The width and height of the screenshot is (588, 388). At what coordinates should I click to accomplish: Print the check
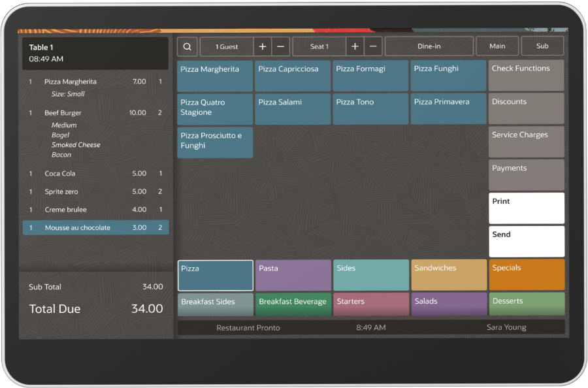click(527, 208)
